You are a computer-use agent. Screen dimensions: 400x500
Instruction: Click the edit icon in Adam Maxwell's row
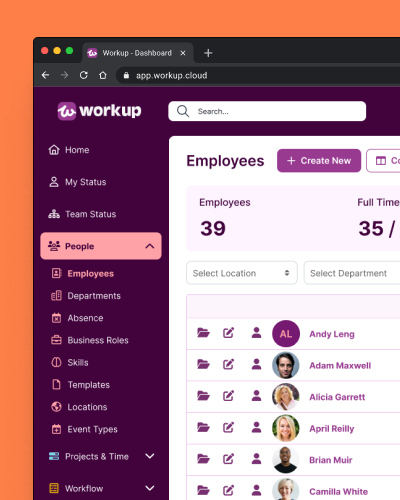coord(228,364)
